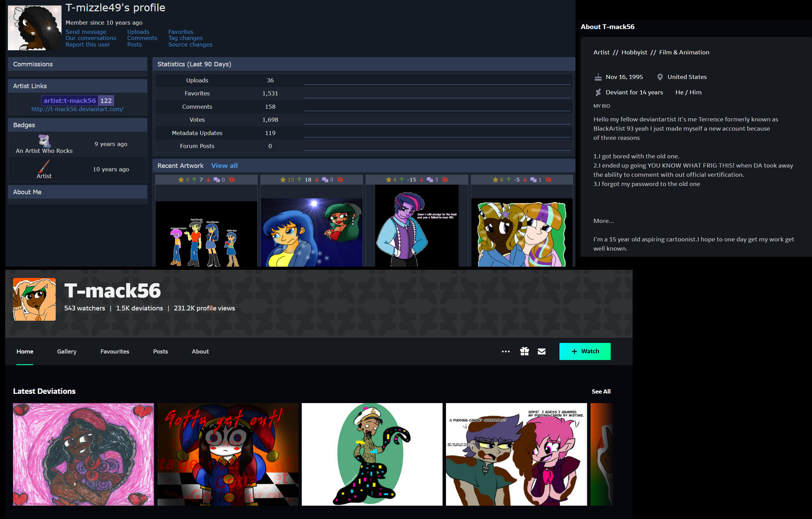Switch to the About tab
This screenshot has width=812, height=519.
point(200,351)
